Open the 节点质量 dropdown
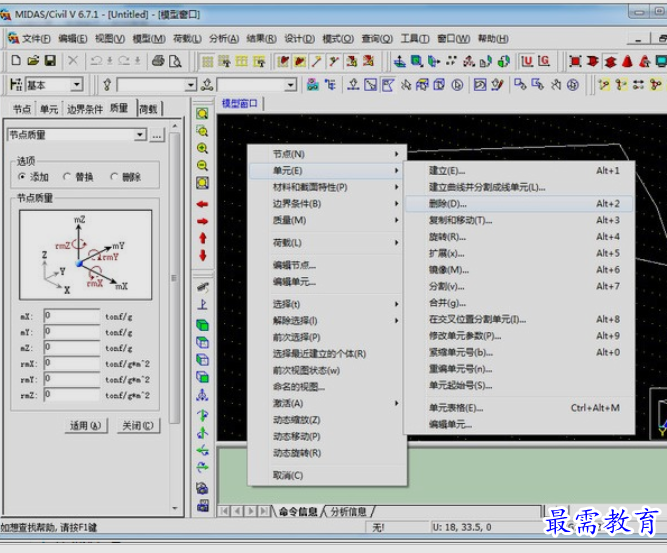The width and height of the screenshot is (667, 553). pyautogui.click(x=140, y=135)
